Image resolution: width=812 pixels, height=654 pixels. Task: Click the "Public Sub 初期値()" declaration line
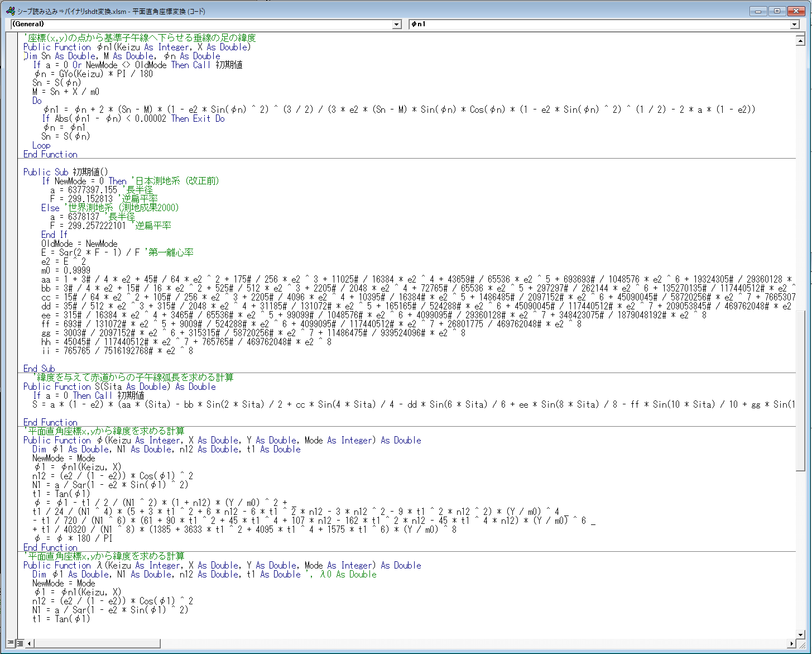pos(66,172)
